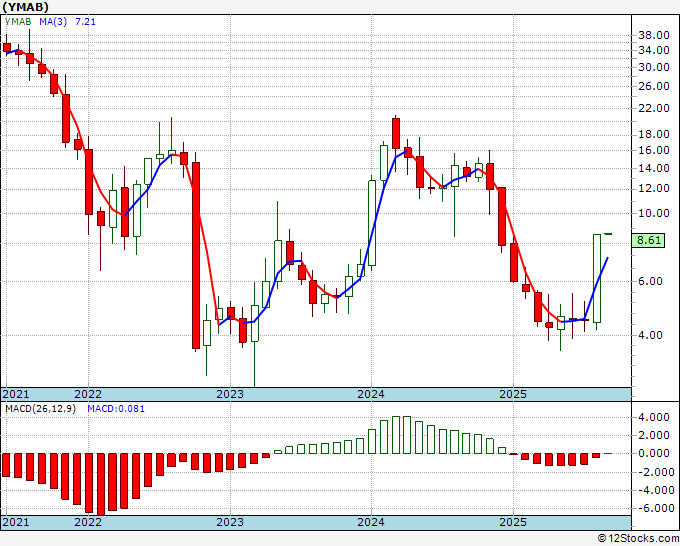The image size is (680, 546).
Task: Click the tallest red candlestick in late 2022
Action: [196, 255]
